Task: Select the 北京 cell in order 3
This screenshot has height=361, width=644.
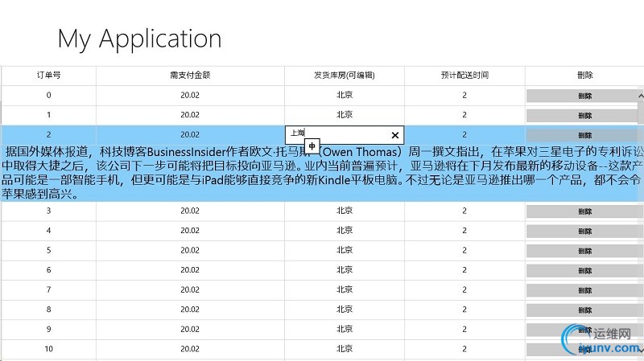Action: (345, 211)
